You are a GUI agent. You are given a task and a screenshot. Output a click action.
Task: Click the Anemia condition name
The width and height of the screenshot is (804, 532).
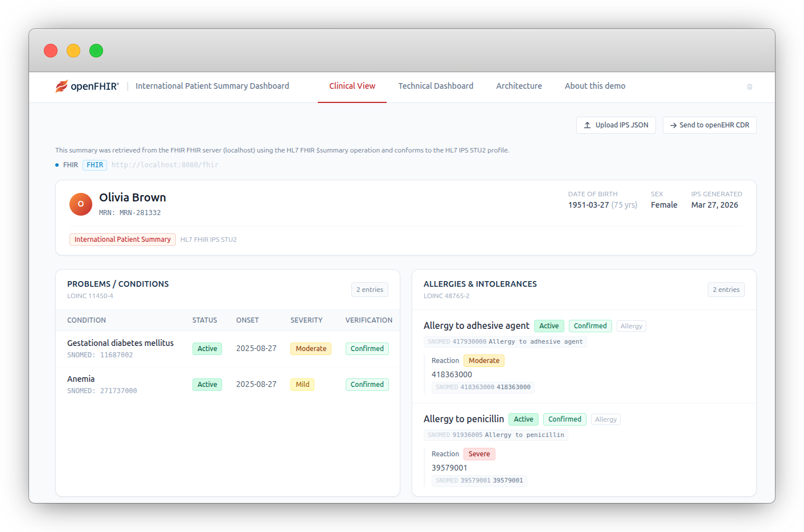click(x=81, y=379)
